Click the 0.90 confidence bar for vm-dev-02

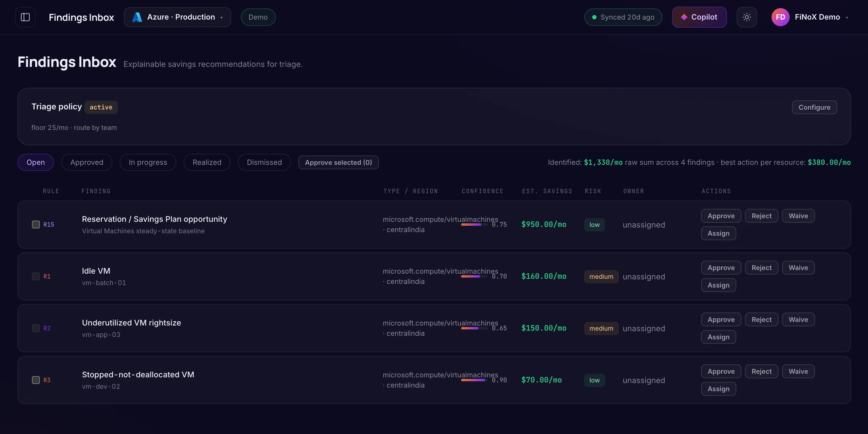coord(474,380)
